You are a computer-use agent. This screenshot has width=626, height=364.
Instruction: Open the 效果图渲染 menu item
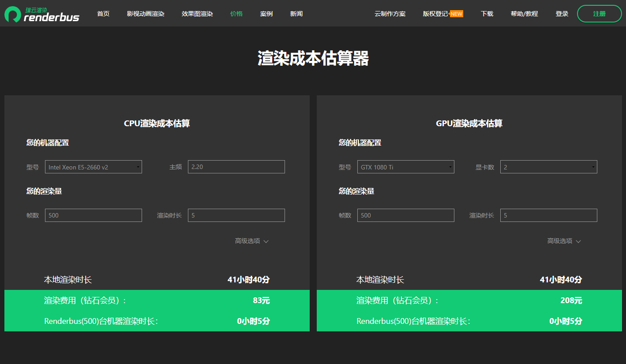[197, 14]
